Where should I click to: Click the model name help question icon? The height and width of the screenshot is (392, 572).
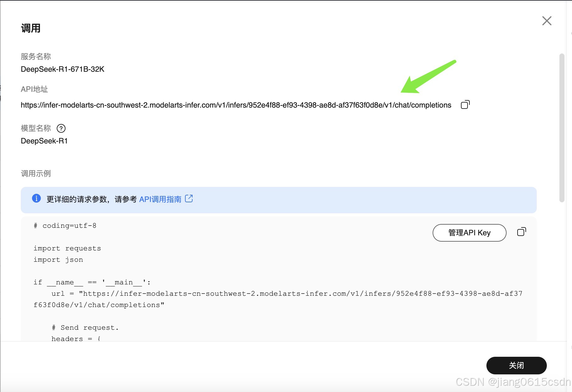pos(61,128)
